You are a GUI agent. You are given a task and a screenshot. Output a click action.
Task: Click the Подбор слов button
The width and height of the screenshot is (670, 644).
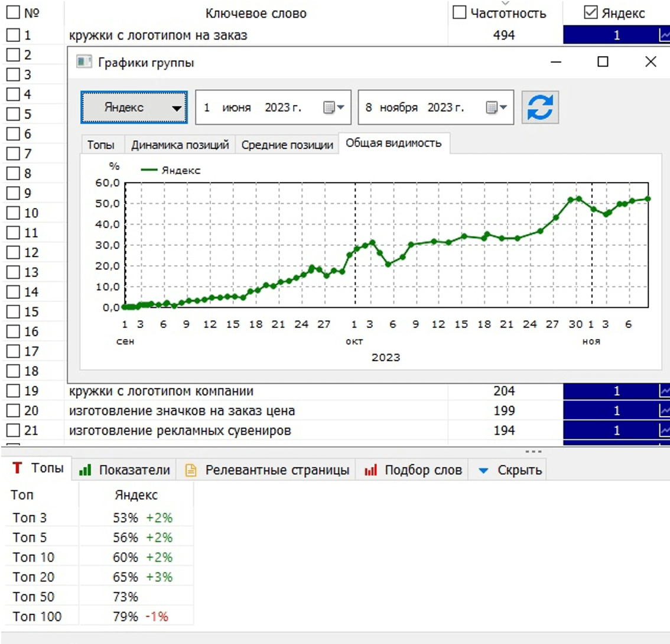(413, 470)
